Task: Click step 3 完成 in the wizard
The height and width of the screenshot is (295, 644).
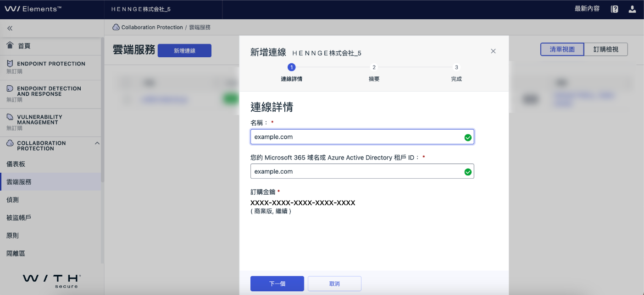Action: pyautogui.click(x=456, y=72)
